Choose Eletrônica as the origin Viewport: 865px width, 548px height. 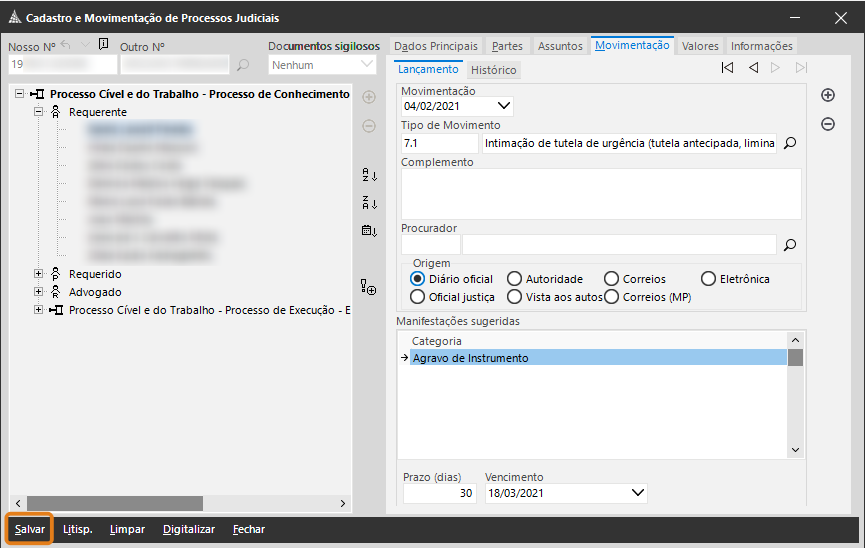(709, 279)
